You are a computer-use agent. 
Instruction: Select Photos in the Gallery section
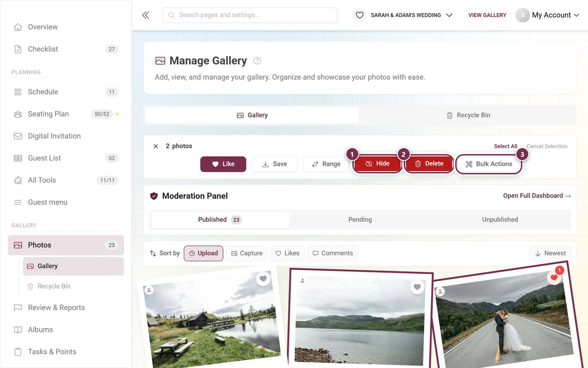pos(66,245)
